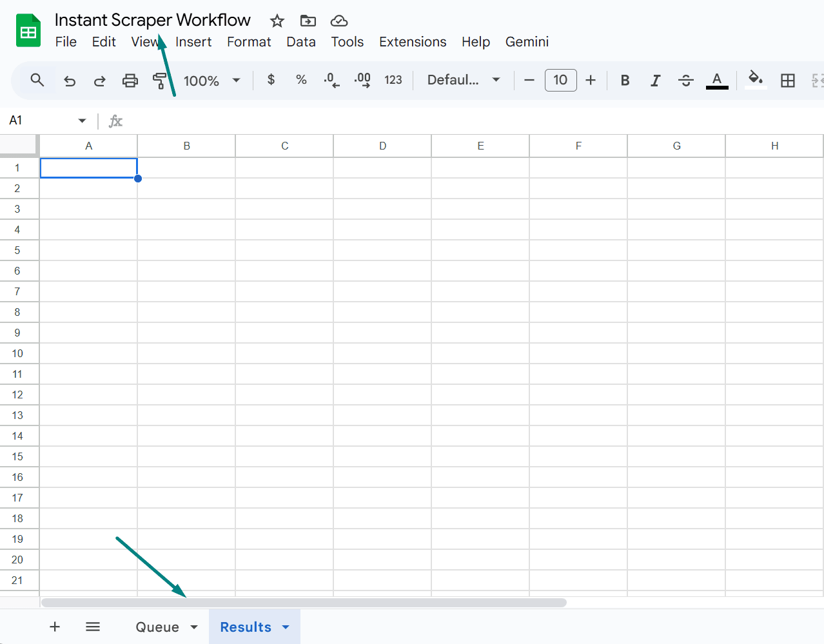Open search the menus magnifier

[37, 80]
